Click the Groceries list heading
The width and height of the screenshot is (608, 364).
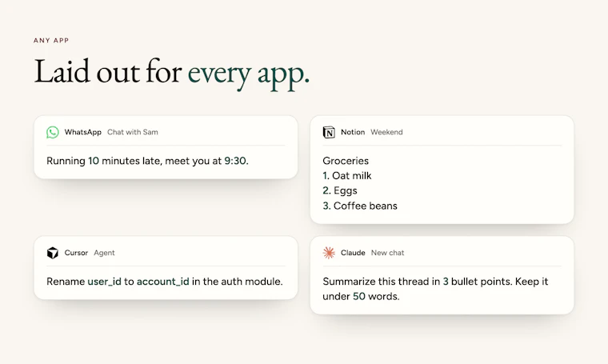coord(346,161)
